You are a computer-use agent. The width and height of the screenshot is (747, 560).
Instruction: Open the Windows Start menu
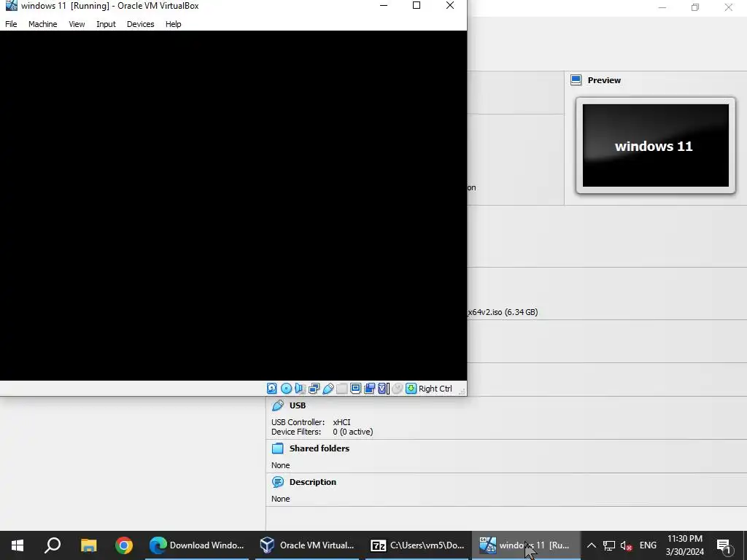[x=18, y=545]
